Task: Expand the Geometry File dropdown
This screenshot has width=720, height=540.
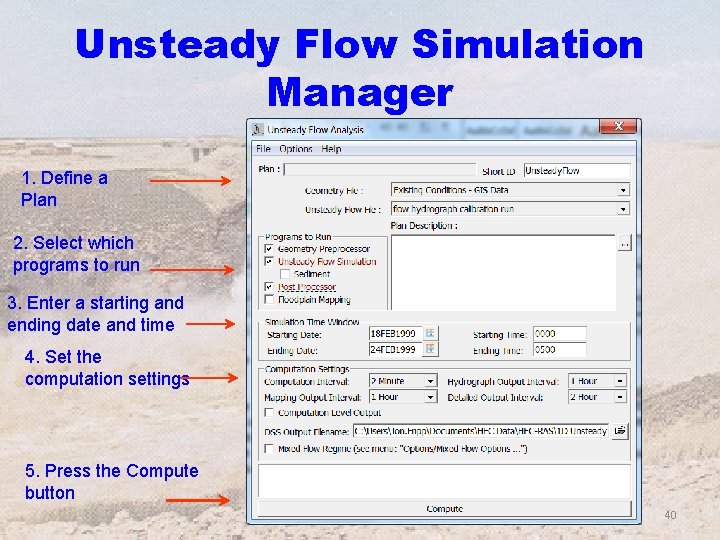Action: pyautogui.click(x=623, y=190)
